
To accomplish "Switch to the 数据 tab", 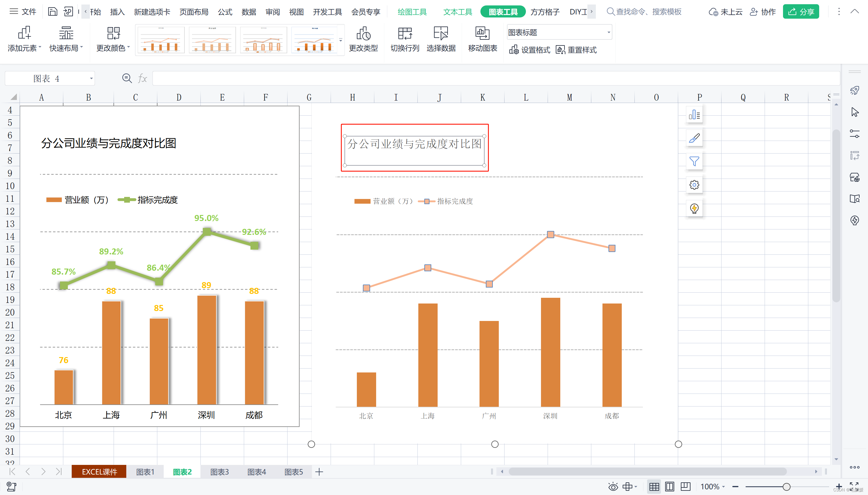I will click(249, 12).
